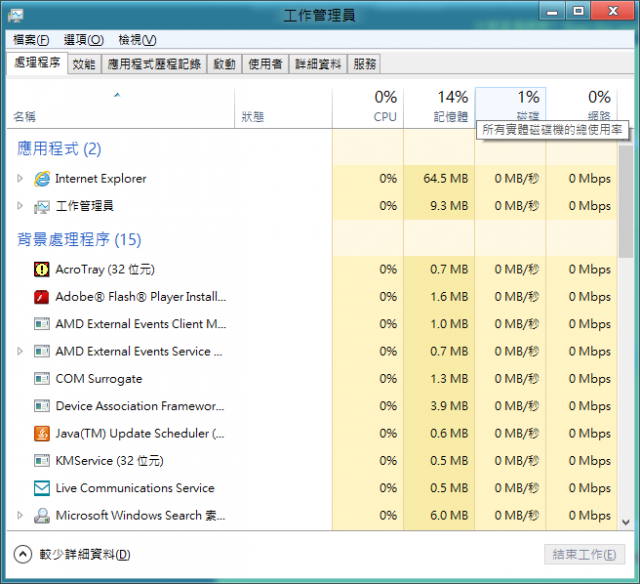Select the Internet Explorer process name

[x=101, y=179]
